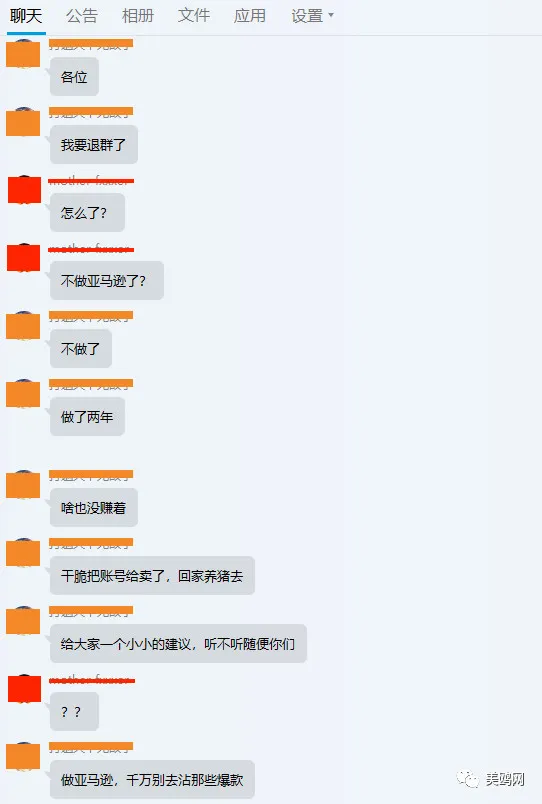Click the orange avatar beside 啥也没赚着
The width and height of the screenshot is (542, 804).
(x=23, y=485)
